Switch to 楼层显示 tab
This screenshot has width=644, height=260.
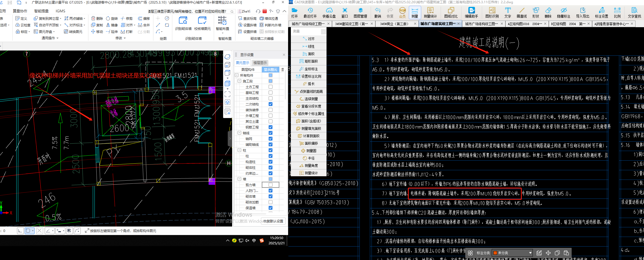coord(260,63)
